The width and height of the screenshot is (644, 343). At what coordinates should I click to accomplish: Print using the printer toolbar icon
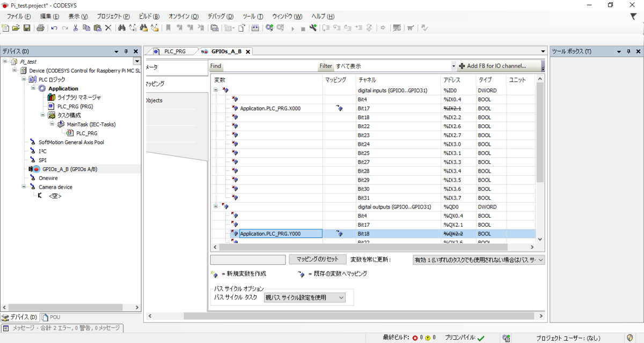tap(40, 28)
